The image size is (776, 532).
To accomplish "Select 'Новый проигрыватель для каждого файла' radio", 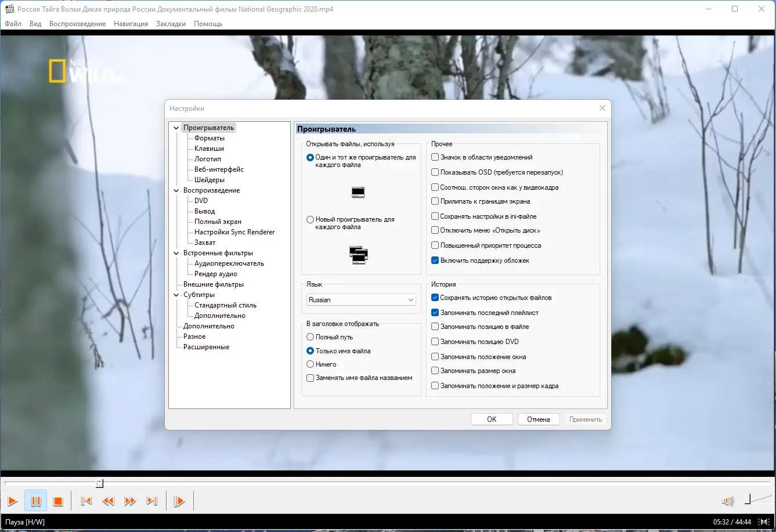I will 311,220.
